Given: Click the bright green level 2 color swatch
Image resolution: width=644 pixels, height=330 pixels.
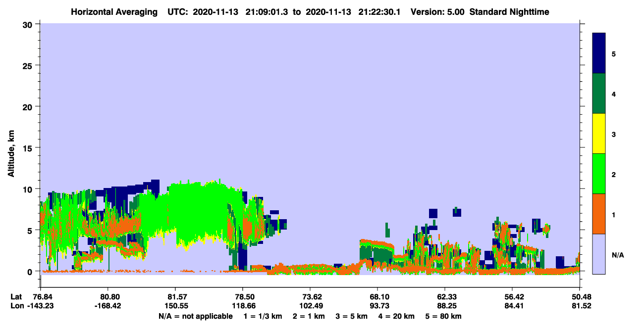Looking at the screenshot, I should [599, 174].
